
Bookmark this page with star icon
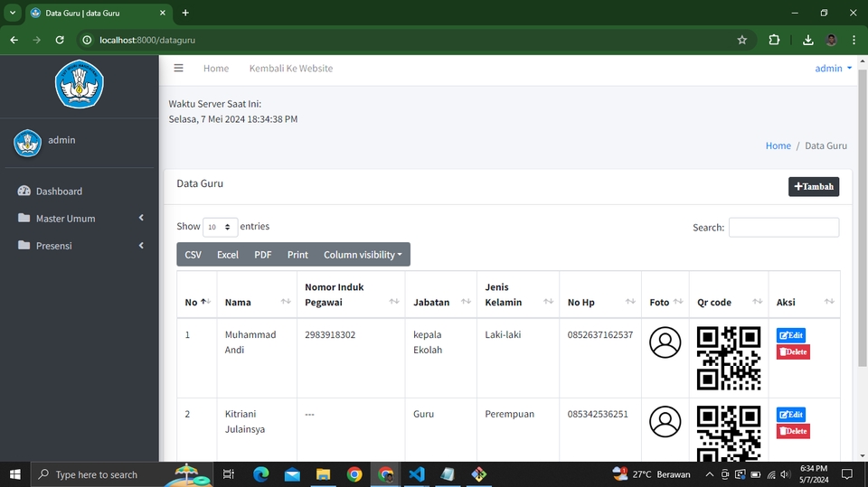(x=741, y=40)
